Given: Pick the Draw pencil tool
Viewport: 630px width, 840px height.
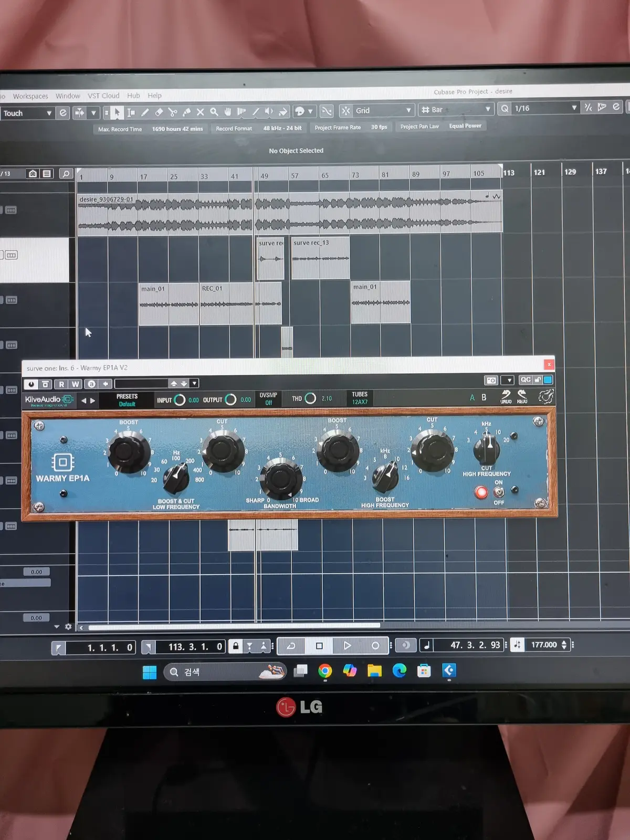Looking at the screenshot, I should [145, 112].
